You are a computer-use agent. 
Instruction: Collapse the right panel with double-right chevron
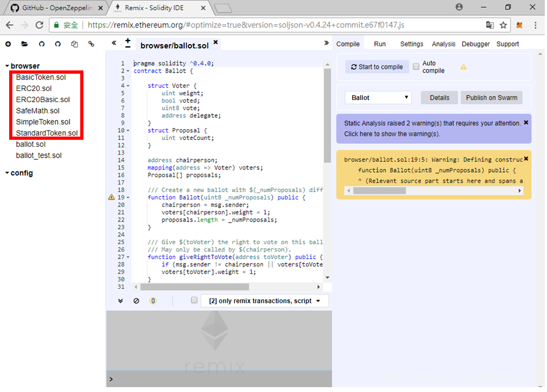click(326, 43)
